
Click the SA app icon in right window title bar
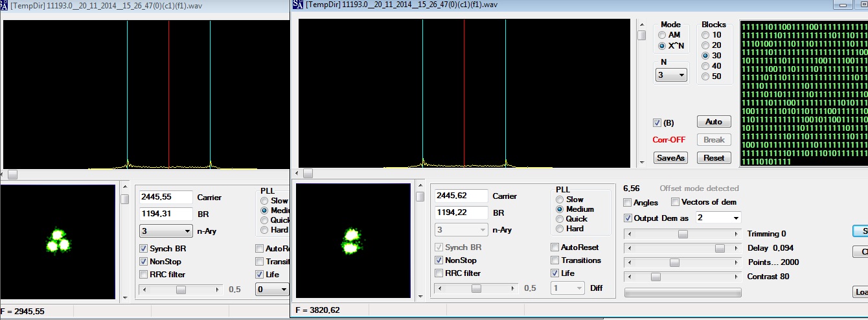[297, 5]
